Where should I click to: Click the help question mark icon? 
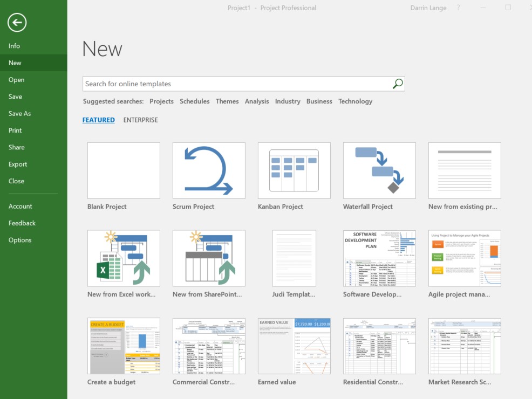tap(458, 8)
